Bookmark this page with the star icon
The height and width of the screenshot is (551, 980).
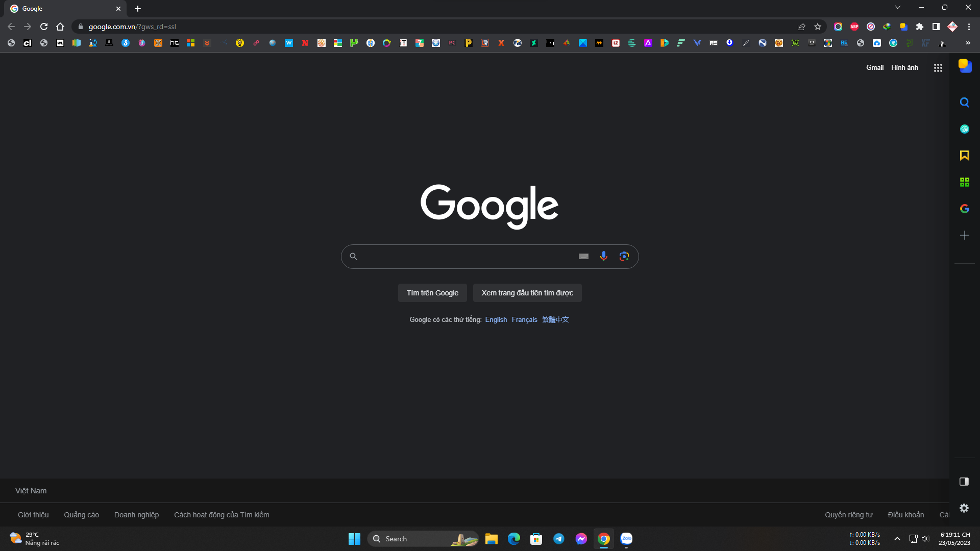(818, 27)
